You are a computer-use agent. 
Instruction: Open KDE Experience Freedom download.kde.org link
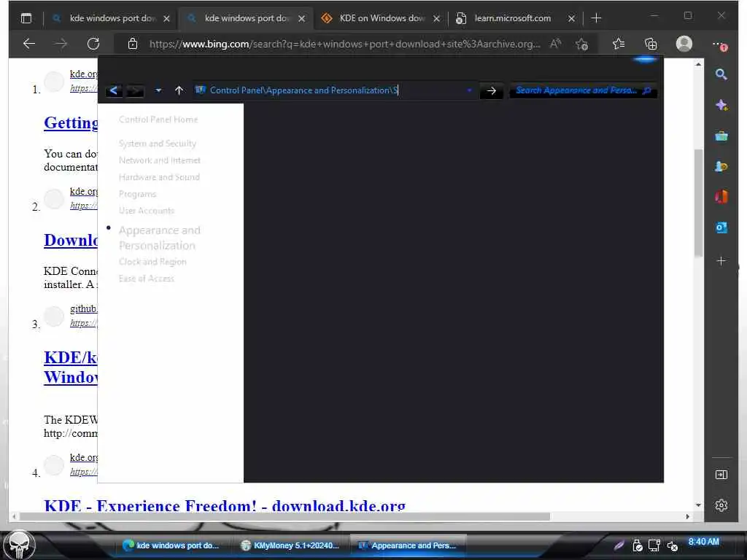[x=225, y=505]
